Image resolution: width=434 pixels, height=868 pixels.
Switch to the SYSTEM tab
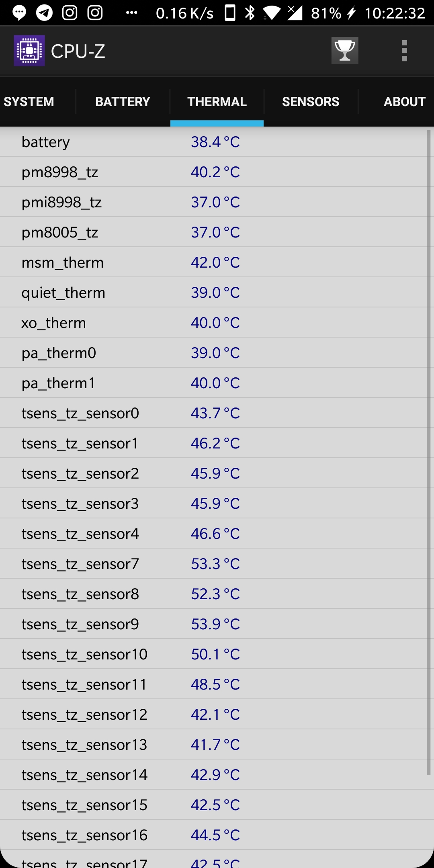tap(29, 102)
